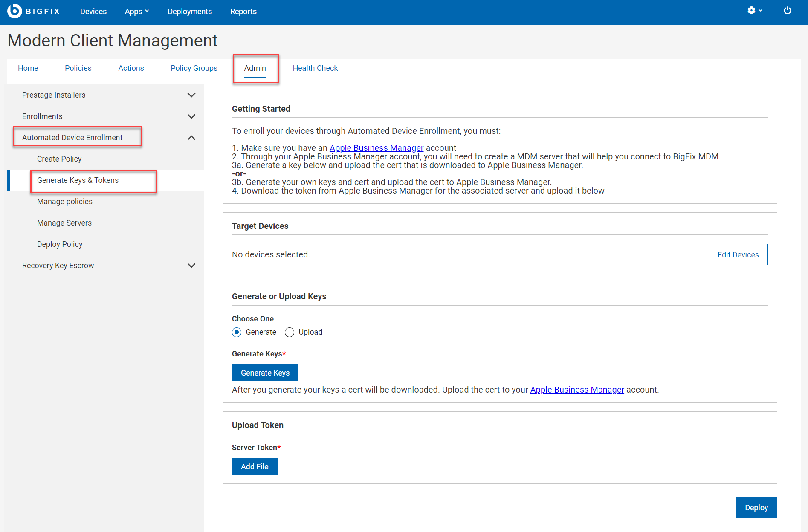Click Add File for server token
This screenshot has height=532, width=808.
255,466
